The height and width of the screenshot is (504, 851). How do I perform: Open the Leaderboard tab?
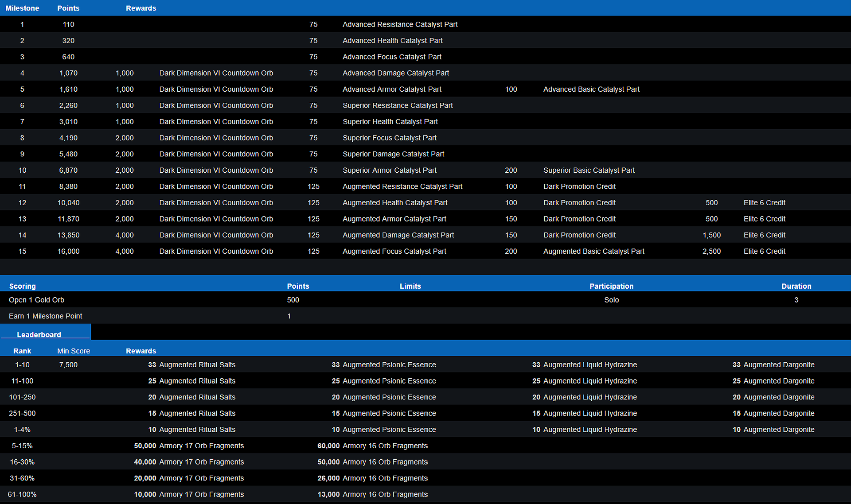coord(45,332)
